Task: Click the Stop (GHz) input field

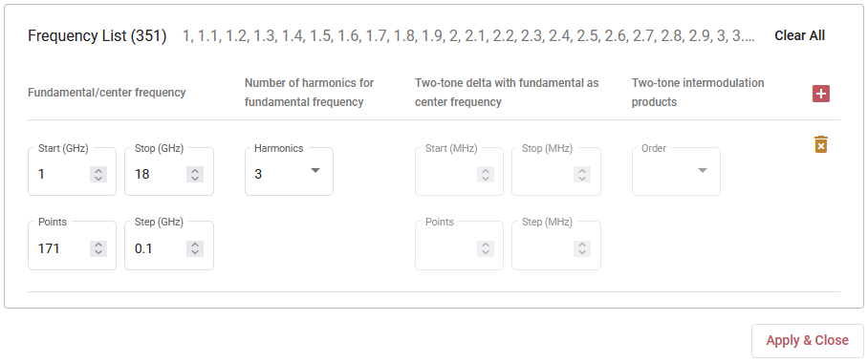Action: (x=169, y=172)
